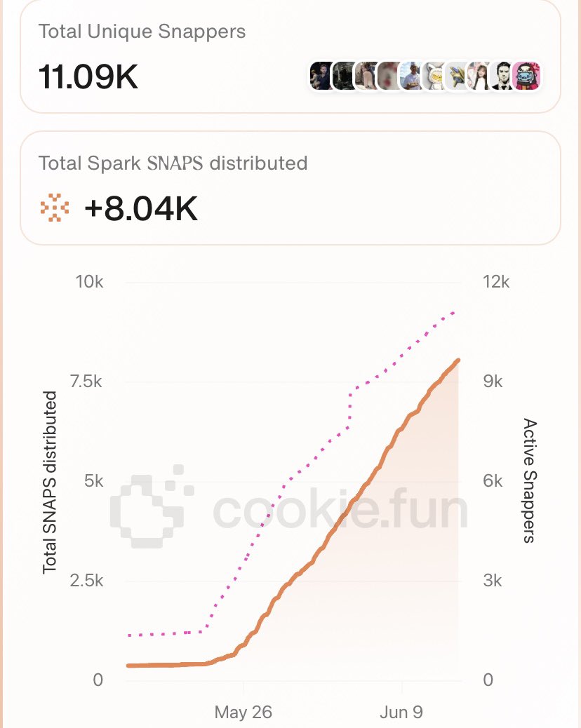Click the Jun 9 date marker

(401, 712)
